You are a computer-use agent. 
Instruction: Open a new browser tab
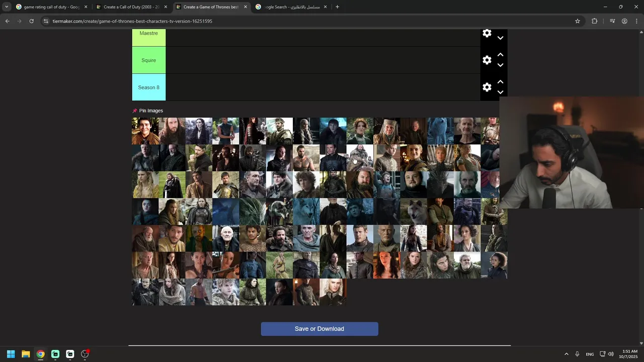click(337, 7)
